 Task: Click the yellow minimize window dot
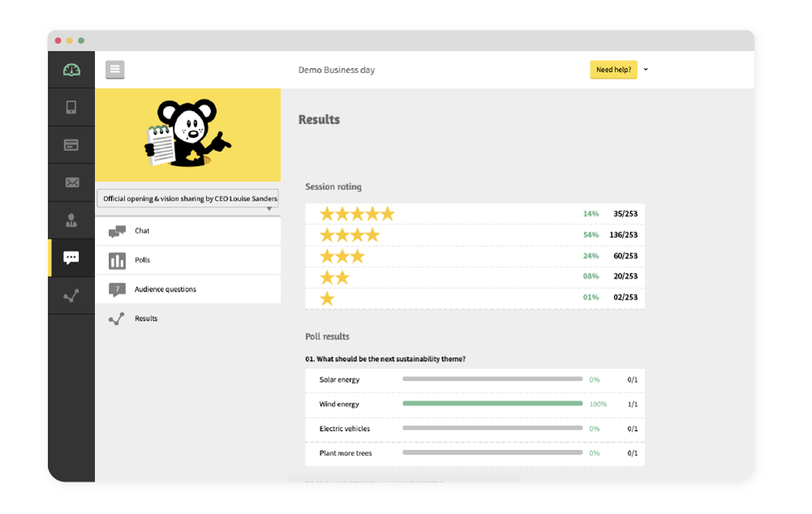pyautogui.click(x=69, y=41)
